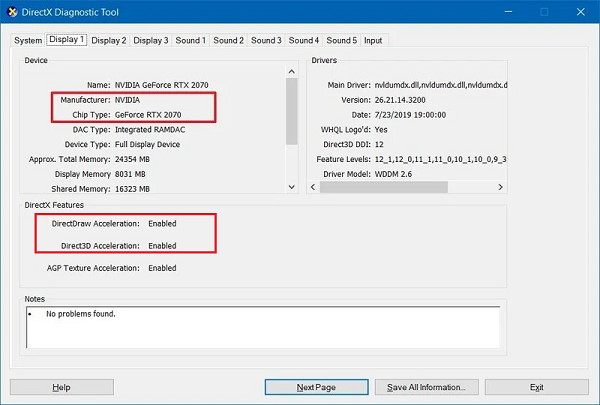Open the Input tab

point(373,40)
